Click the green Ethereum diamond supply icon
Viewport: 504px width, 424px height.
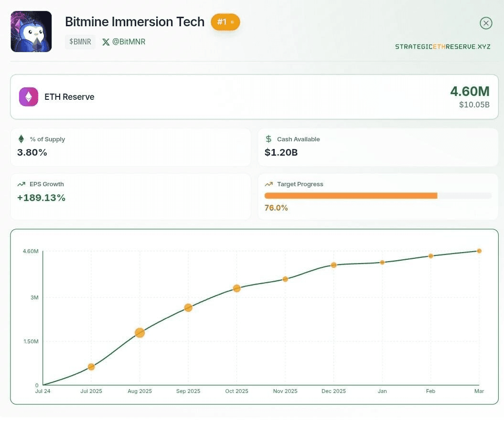[x=21, y=139]
